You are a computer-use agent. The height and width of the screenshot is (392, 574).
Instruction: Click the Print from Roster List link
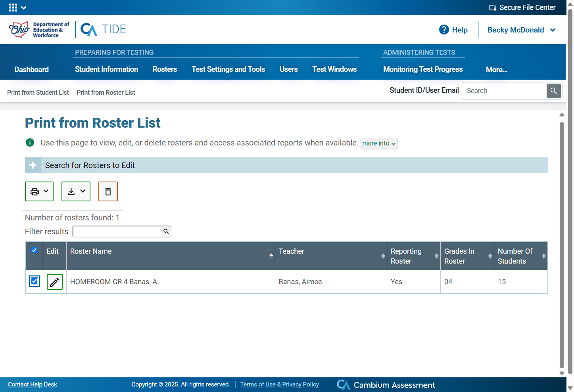[106, 92]
